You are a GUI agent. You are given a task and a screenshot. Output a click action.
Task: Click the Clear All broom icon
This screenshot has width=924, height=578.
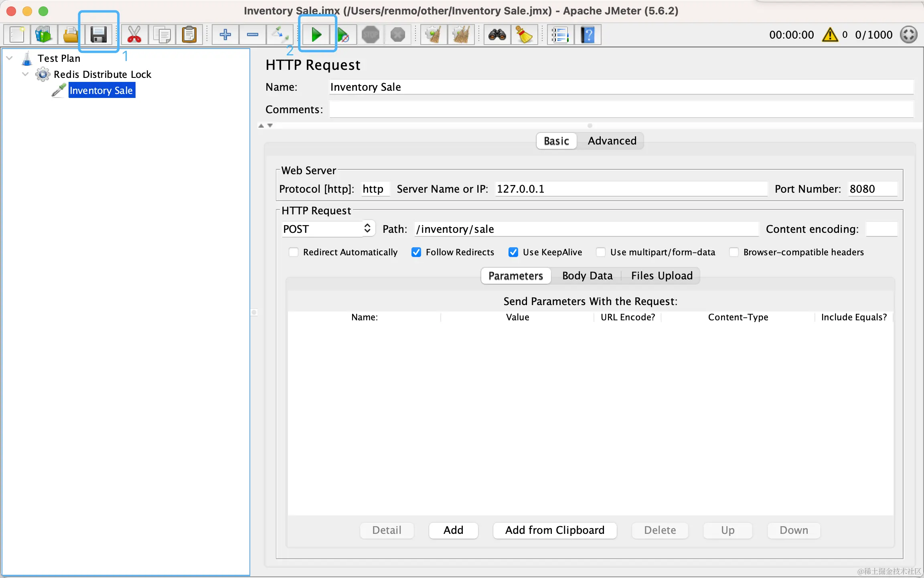click(461, 35)
